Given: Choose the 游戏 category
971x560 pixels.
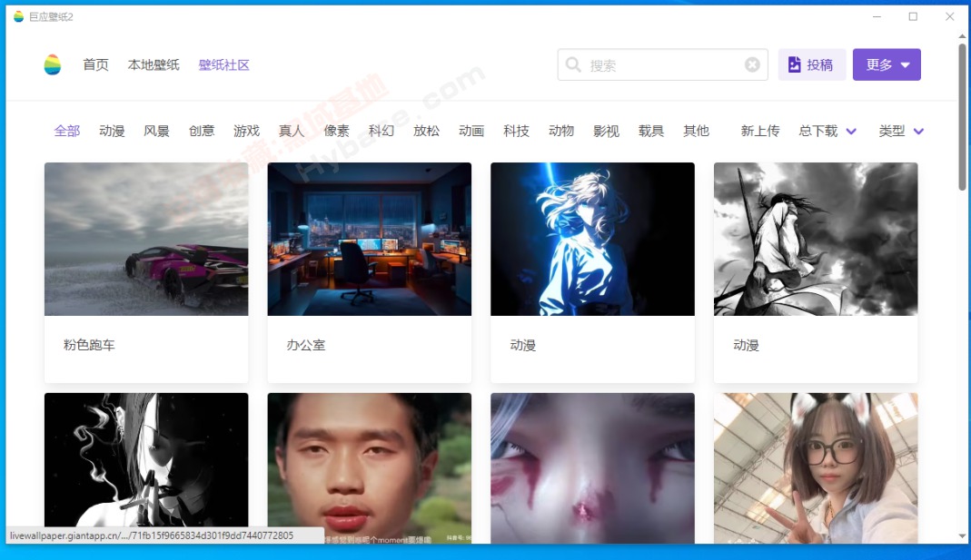Looking at the screenshot, I should coord(246,132).
